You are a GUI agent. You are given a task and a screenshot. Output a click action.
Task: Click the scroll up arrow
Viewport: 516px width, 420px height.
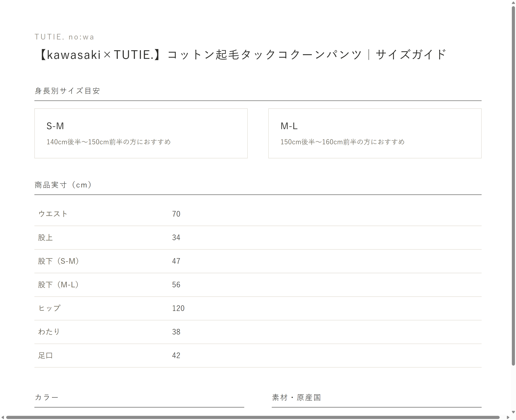[513, 2]
